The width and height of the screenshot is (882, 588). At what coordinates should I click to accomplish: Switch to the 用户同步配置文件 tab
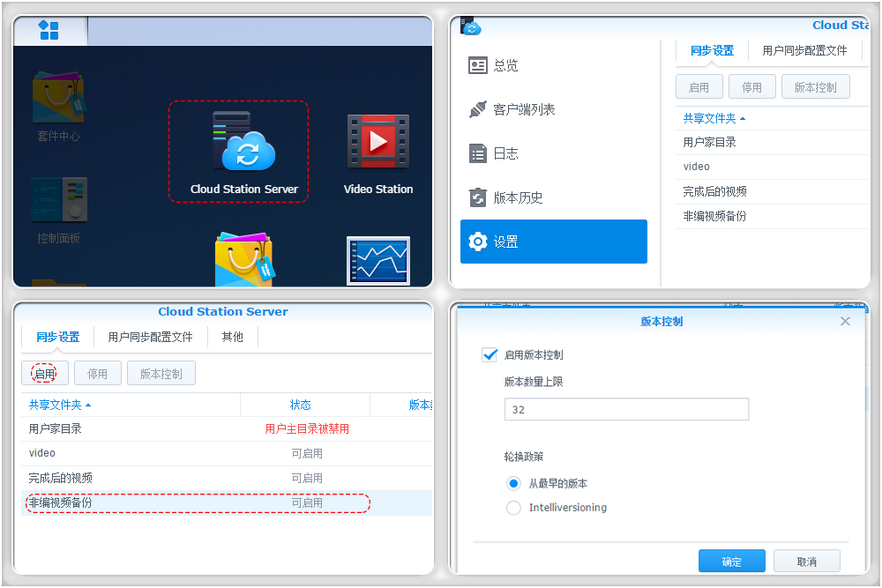pos(150,336)
